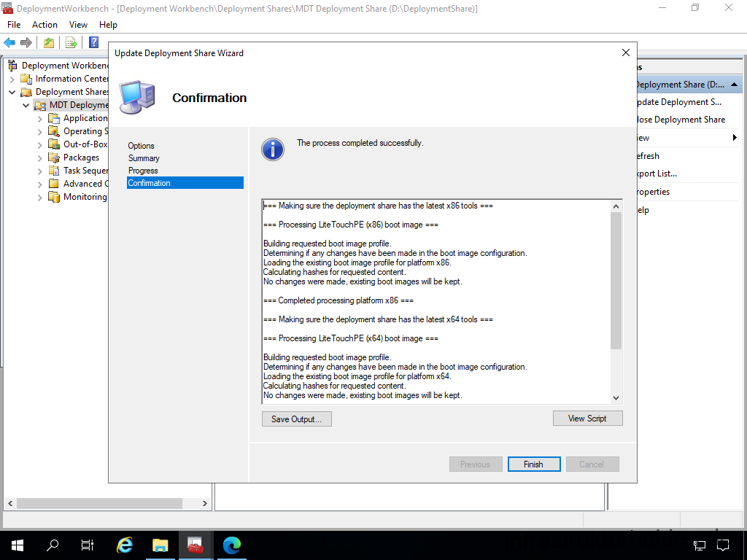Click the Up one level toolbar icon
The image size is (747, 560).
pyautogui.click(x=49, y=43)
